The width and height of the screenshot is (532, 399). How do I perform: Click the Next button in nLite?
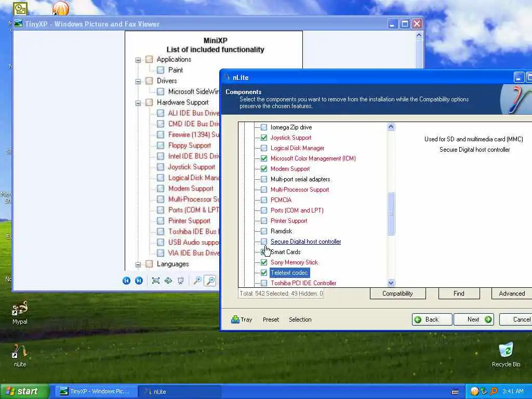tap(474, 320)
